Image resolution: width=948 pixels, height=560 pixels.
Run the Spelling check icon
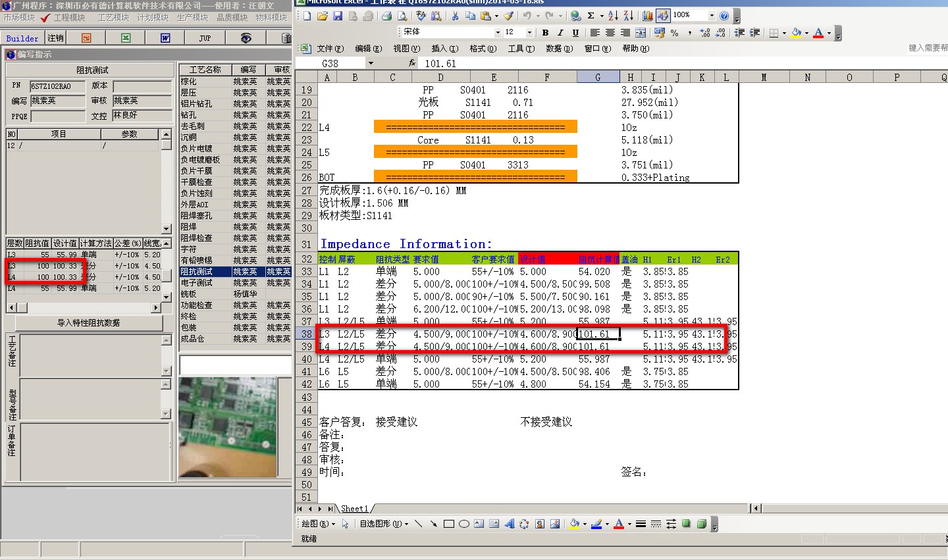coord(421,16)
